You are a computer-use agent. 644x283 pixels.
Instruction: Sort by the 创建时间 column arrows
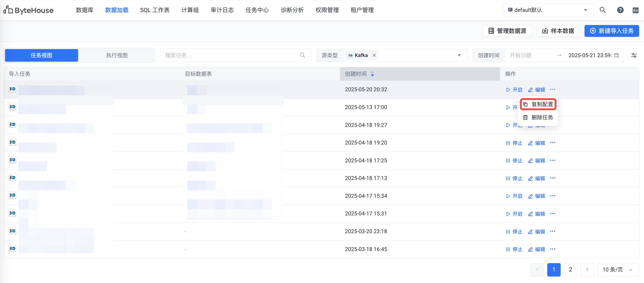(x=372, y=74)
